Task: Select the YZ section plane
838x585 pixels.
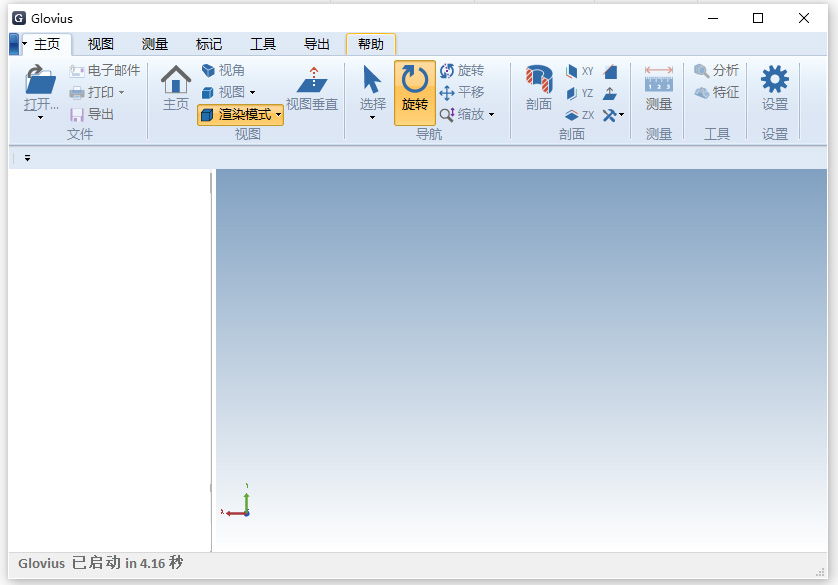Action: (580, 93)
